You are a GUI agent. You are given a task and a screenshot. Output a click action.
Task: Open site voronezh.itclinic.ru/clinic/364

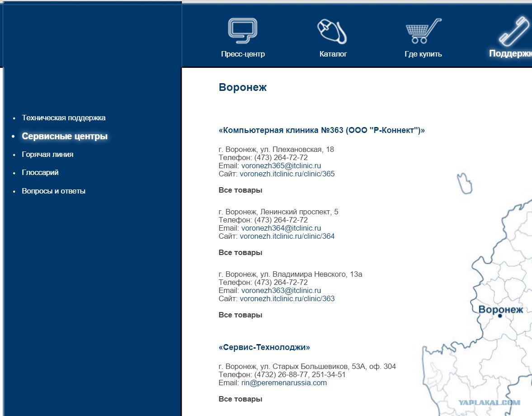coord(287,236)
